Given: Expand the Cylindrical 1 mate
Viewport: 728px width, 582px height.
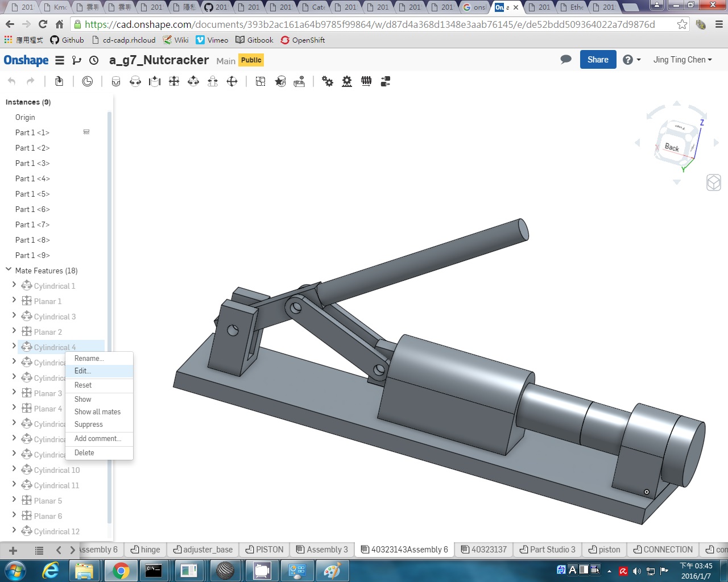Looking at the screenshot, I should pos(14,285).
